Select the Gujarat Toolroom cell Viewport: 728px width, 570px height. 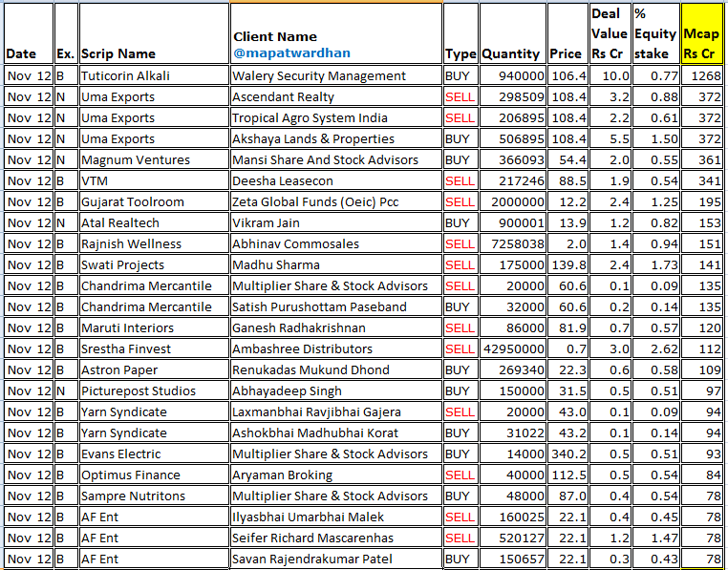155,201
